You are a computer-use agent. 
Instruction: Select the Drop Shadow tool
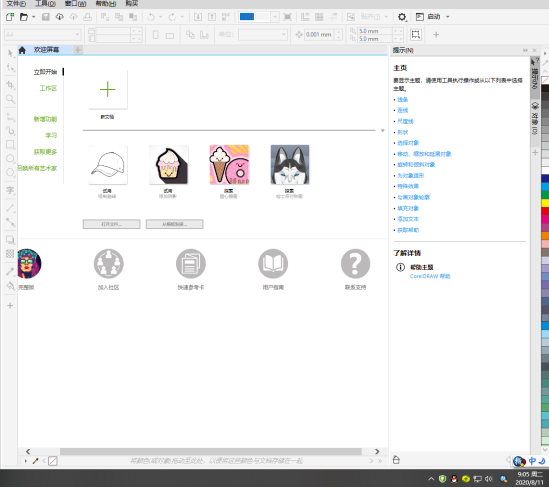10,240
